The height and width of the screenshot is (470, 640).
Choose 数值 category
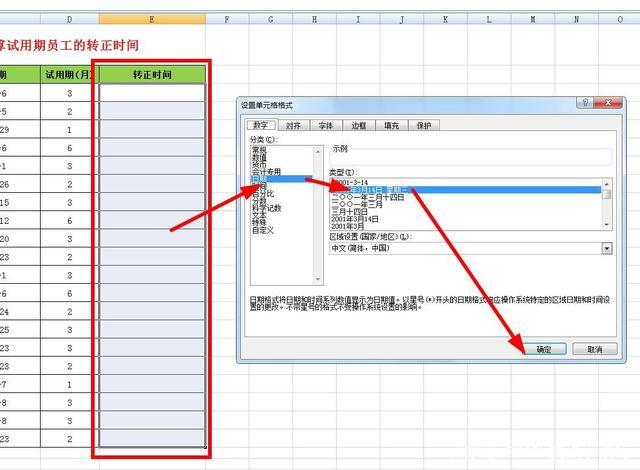click(259, 157)
